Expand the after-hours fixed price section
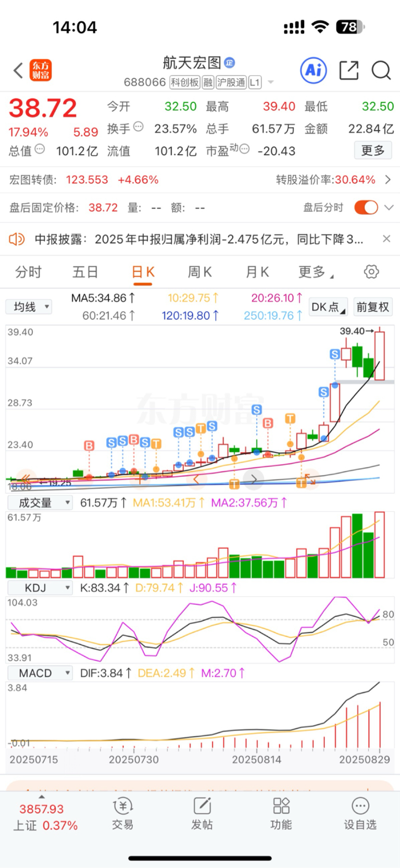Screen dimensions: 400x868 tap(389, 207)
